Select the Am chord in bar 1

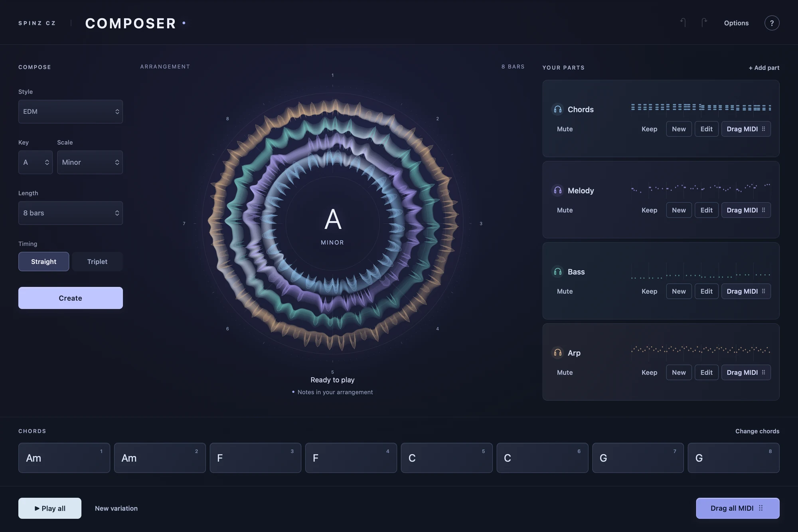point(64,458)
